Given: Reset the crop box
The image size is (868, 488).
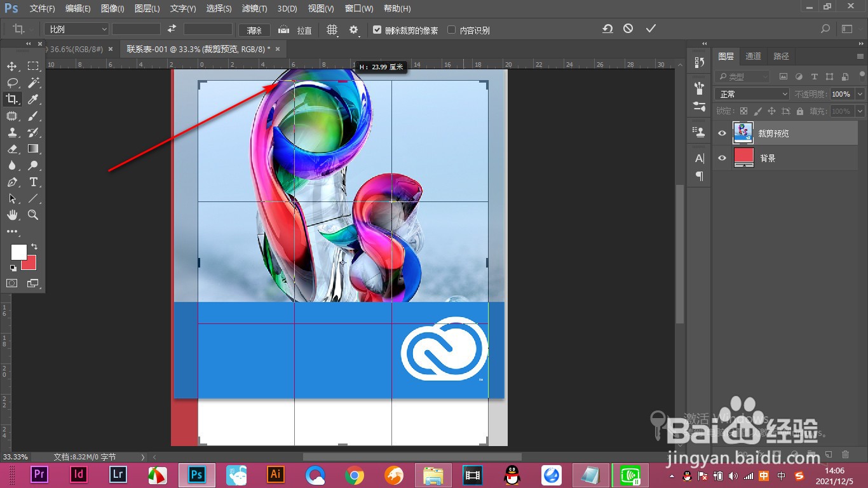Looking at the screenshot, I should [x=607, y=29].
